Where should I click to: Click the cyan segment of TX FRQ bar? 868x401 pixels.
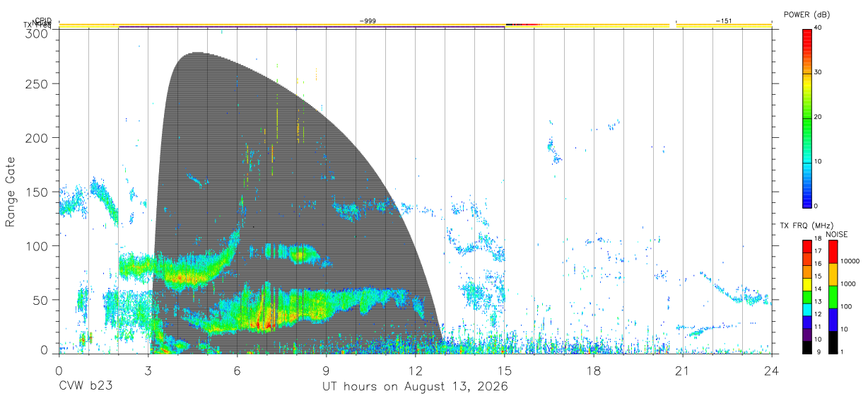click(807, 309)
